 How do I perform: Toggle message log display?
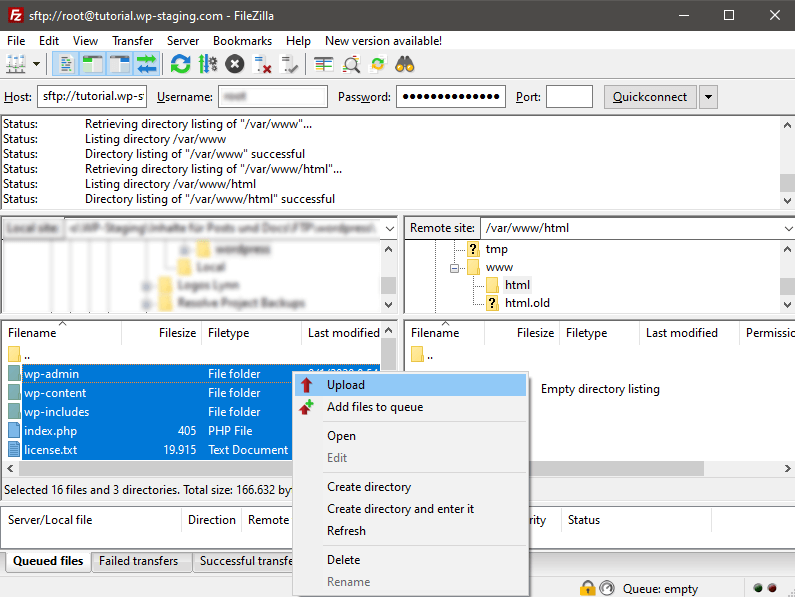tap(66, 64)
